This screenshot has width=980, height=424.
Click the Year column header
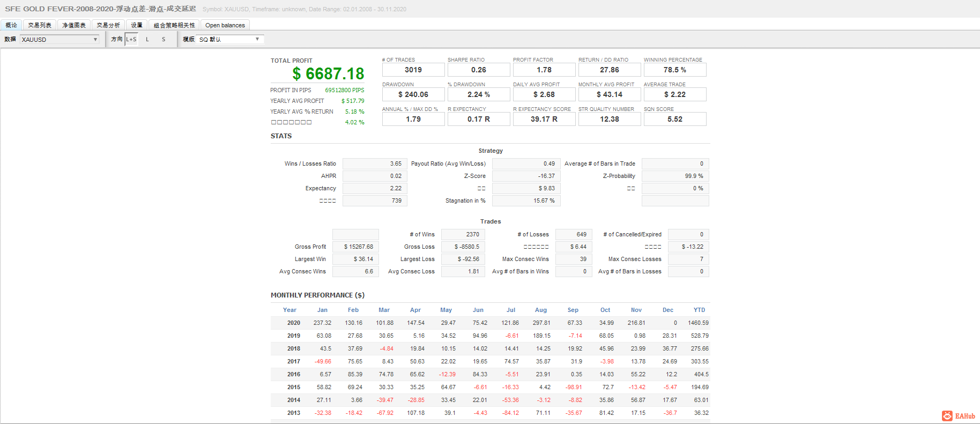click(x=289, y=310)
